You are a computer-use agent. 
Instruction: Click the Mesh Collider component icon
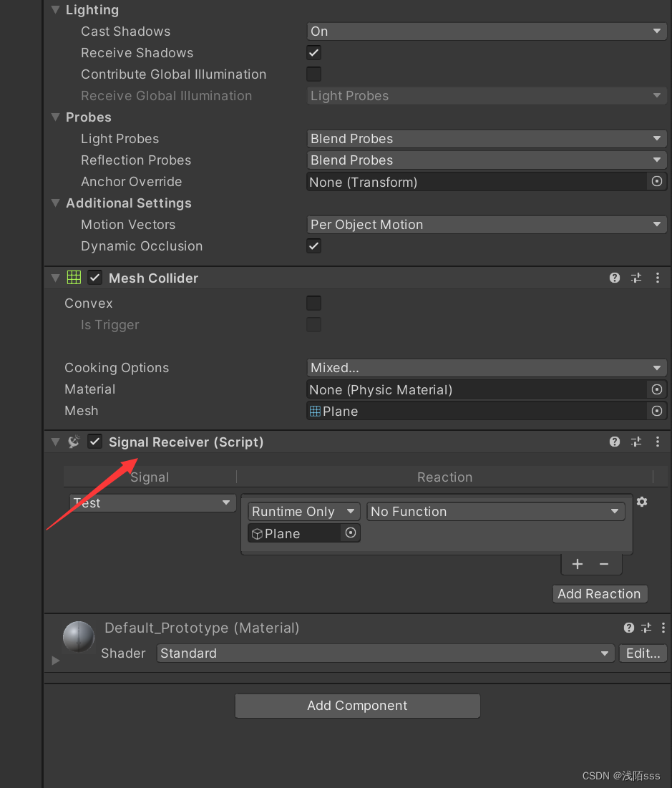click(x=73, y=278)
